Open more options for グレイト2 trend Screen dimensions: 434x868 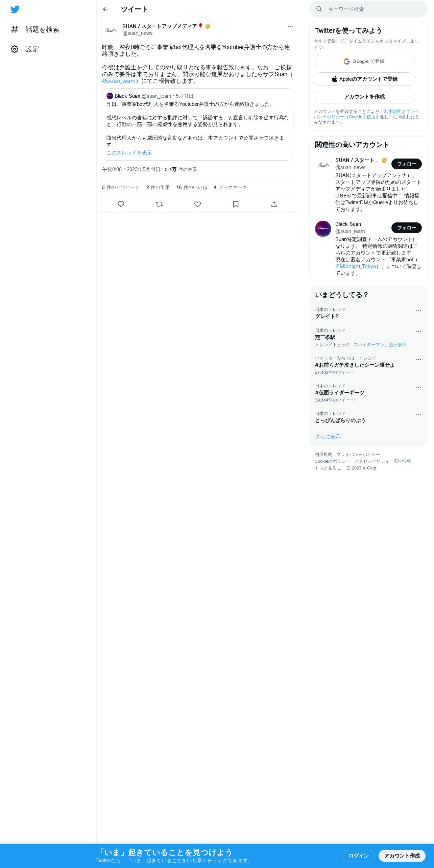[x=418, y=311]
